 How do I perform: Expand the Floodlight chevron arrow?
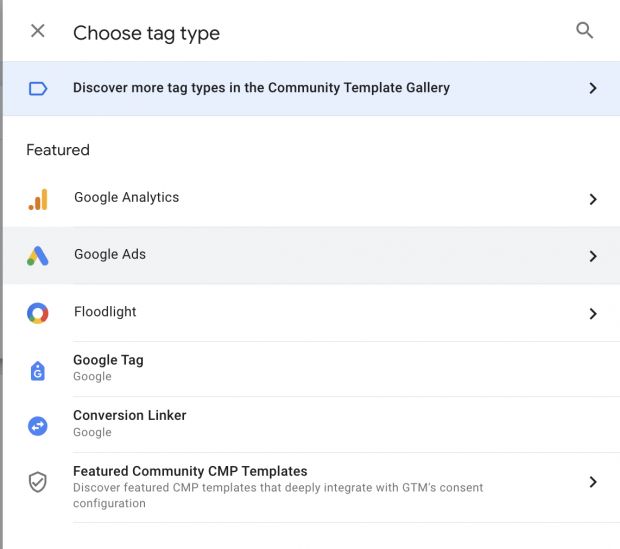click(592, 313)
